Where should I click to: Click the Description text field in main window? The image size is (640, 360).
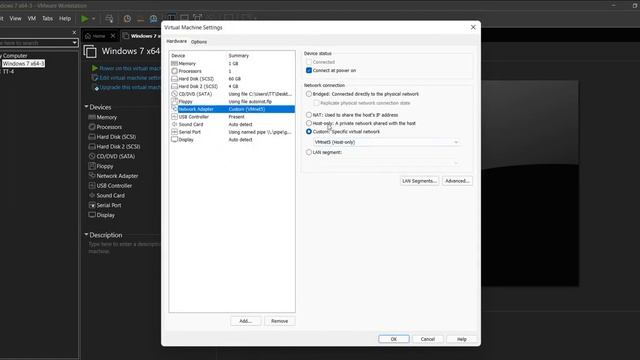pyautogui.click(x=124, y=247)
